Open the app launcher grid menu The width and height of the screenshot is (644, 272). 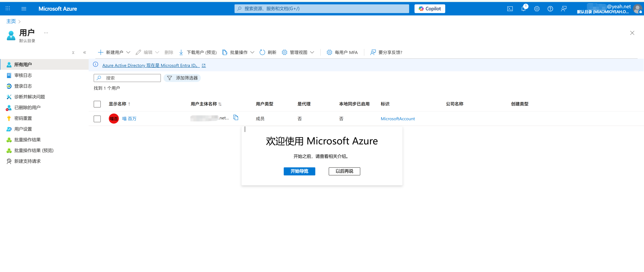(7, 9)
